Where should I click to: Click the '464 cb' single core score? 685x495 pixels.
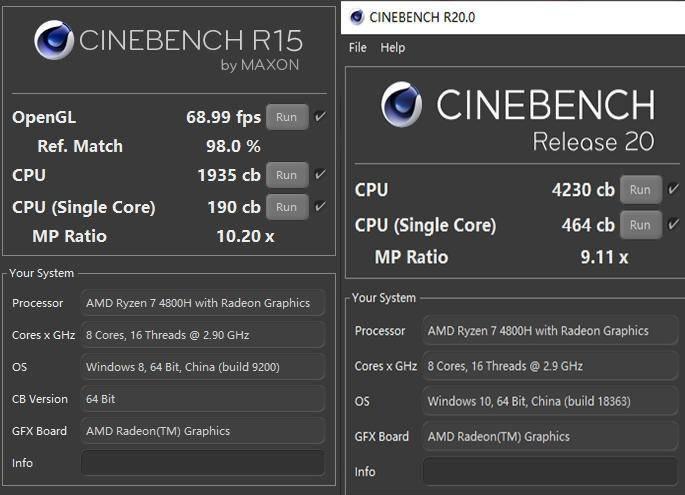[588, 225]
